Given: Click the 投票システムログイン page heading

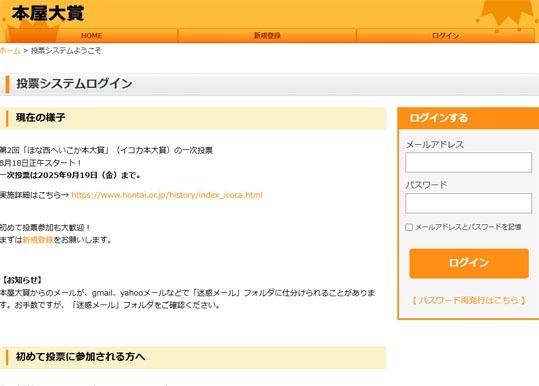Looking at the screenshot, I should [x=74, y=84].
